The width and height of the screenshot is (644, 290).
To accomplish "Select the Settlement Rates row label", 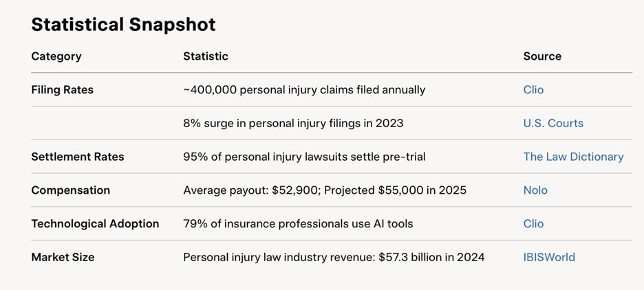I will point(78,157).
